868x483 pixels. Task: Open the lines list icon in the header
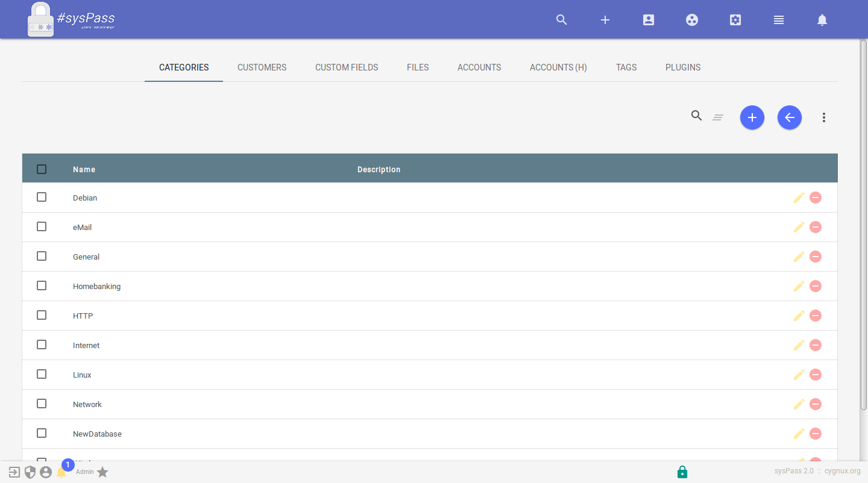point(779,20)
